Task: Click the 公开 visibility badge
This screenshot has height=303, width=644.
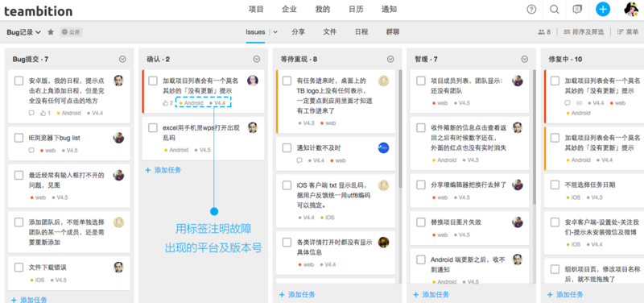Action: (x=71, y=32)
